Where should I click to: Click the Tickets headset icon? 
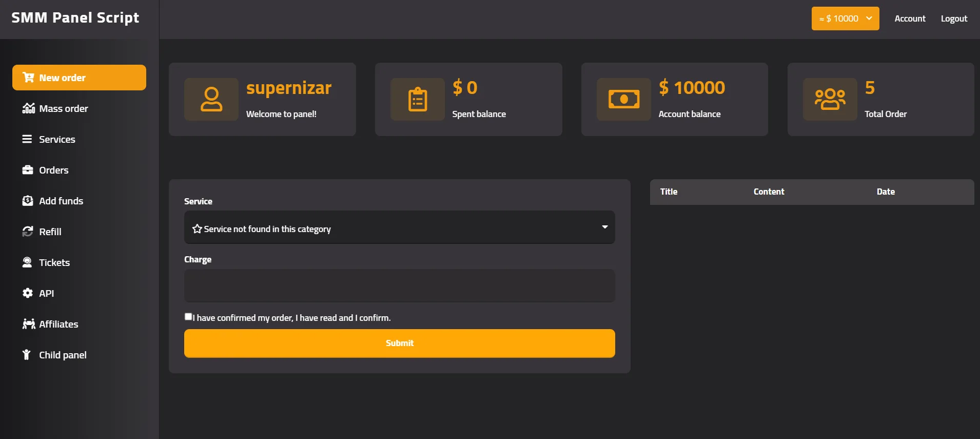coord(27,262)
